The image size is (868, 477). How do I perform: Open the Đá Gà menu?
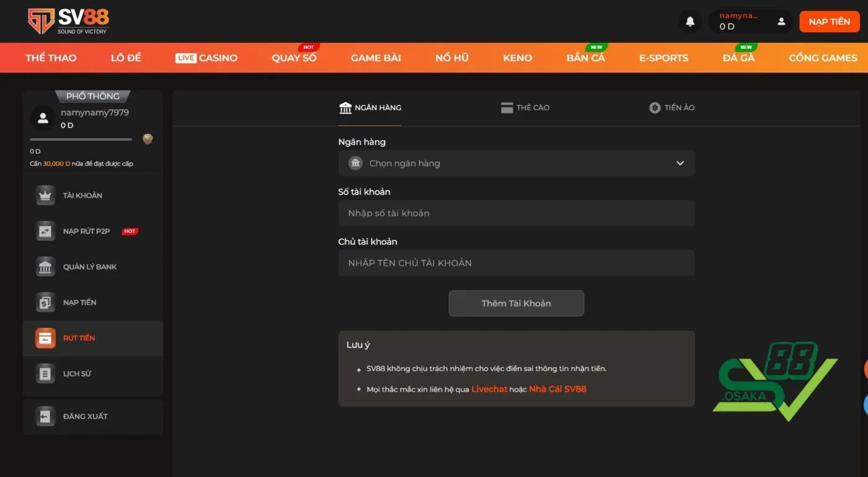point(738,58)
